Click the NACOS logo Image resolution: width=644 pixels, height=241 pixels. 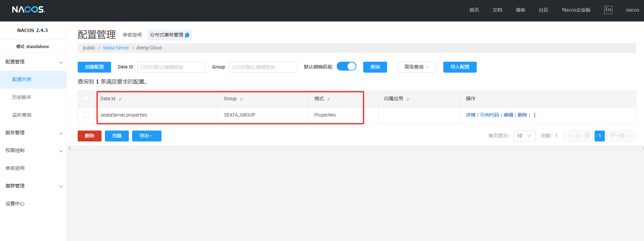tap(29, 10)
